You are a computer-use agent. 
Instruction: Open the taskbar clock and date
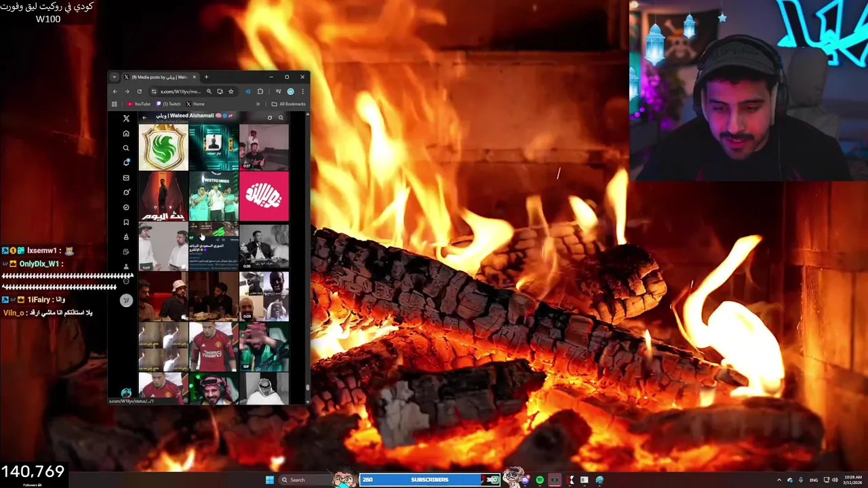point(853,480)
